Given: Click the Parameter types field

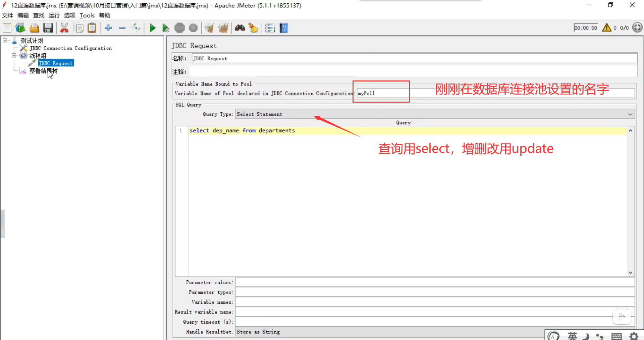Looking at the screenshot, I should (x=435, y=292).
